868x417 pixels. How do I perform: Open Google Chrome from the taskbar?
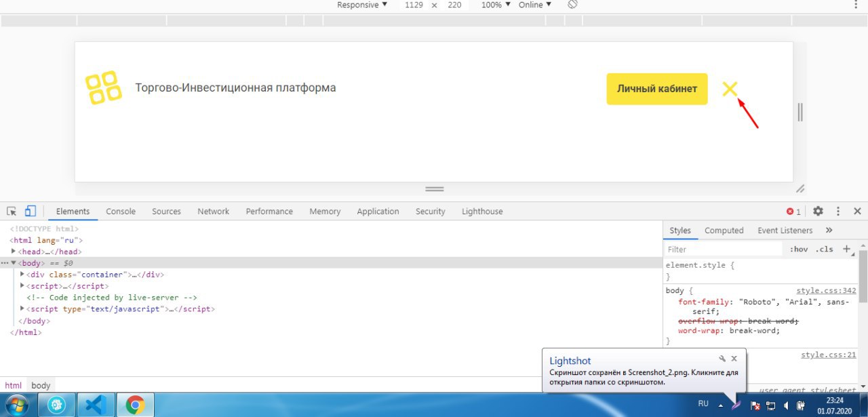135,405
